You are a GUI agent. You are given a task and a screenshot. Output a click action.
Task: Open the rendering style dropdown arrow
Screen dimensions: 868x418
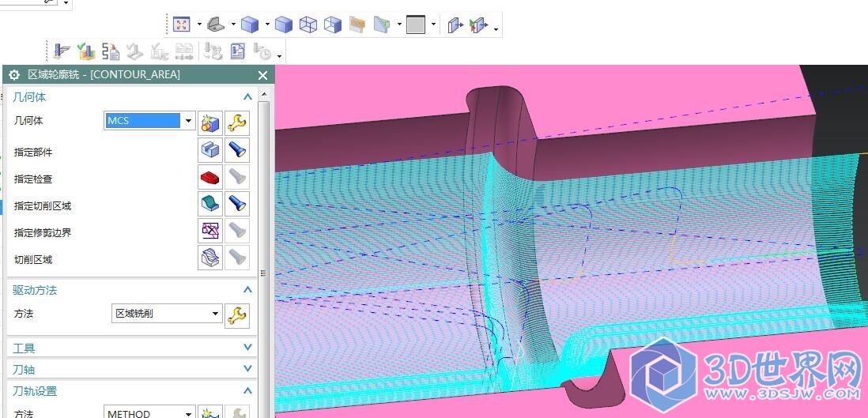coord(267,24)
